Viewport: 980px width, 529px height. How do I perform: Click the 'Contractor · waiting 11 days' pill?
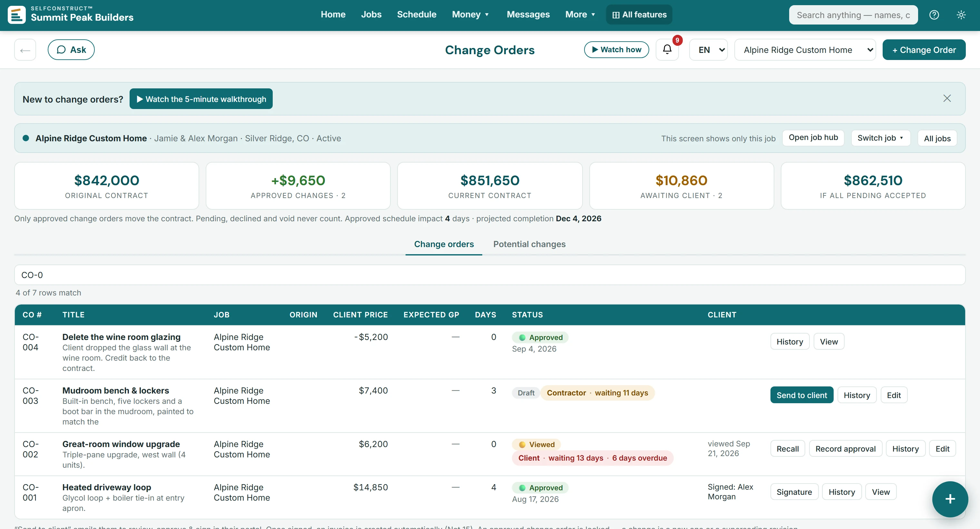tap(597, 393)
